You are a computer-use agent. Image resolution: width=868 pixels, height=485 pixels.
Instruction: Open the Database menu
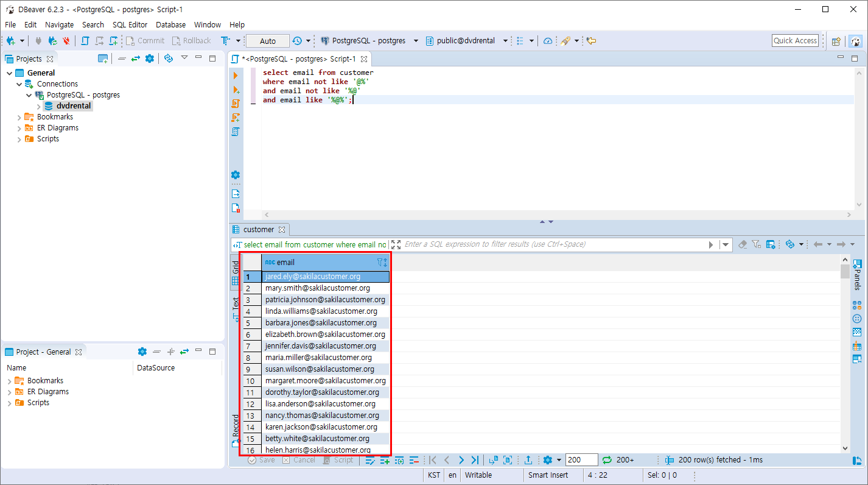170,24
